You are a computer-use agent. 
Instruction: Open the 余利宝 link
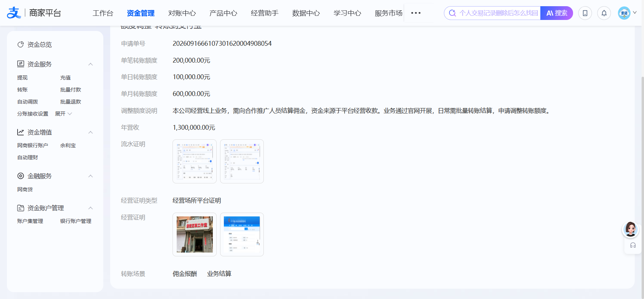(x=68, y=145)
